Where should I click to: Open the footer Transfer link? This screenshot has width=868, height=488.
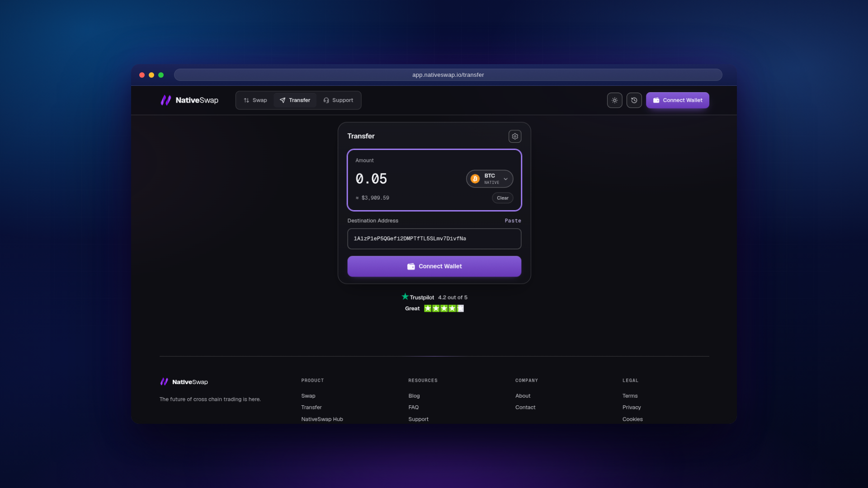(x=311, y=408)
